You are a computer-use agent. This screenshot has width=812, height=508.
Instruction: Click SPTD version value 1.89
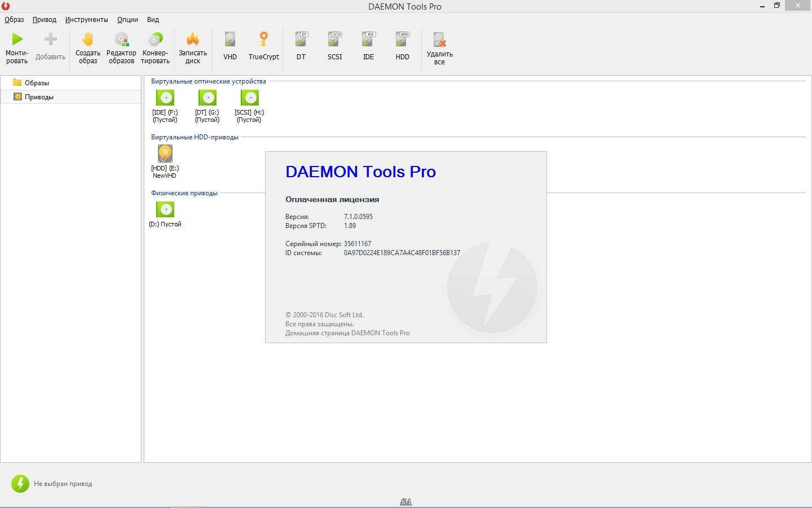pyautogui.click(x=350, y=226)
